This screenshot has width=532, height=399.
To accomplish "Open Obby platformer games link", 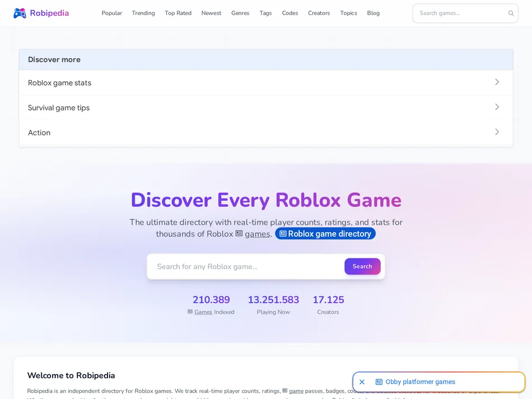I will [x=420, y=382].
